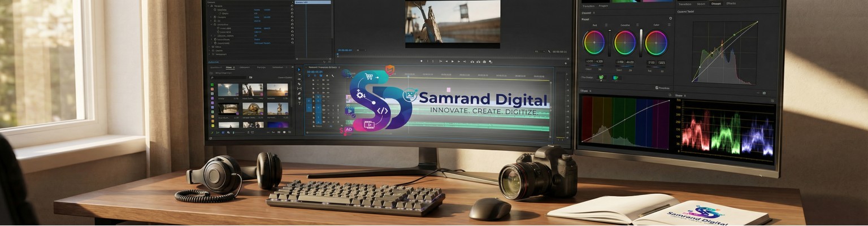Screen dimensions: 868x226
Task: Click the step back one frame button
Action: 446,62
